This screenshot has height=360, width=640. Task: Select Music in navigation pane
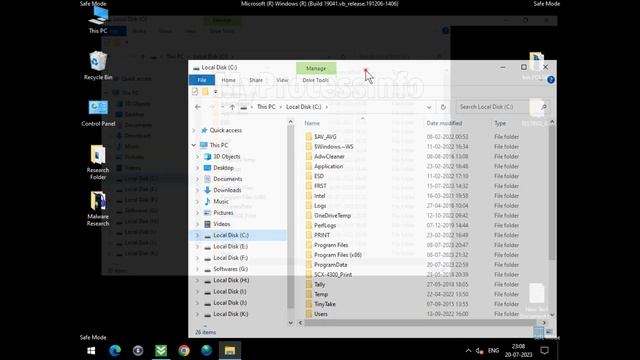tap(221, 202)
